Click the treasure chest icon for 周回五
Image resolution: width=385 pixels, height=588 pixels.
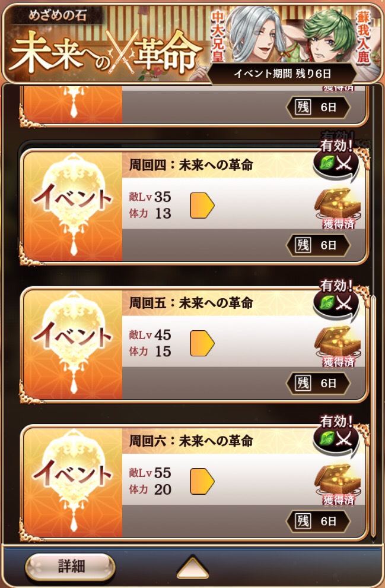point(338,346)
